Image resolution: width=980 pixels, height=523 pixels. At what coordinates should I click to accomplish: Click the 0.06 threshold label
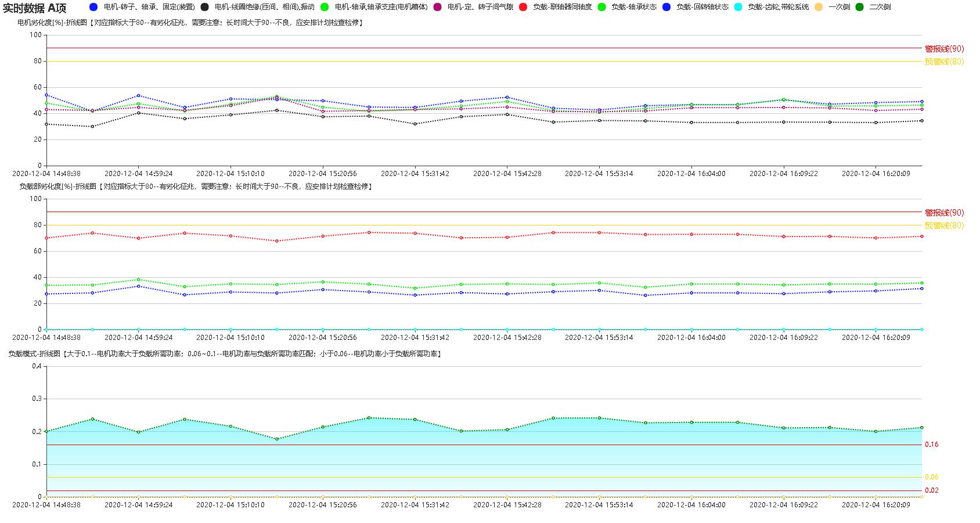click(932, 477)
